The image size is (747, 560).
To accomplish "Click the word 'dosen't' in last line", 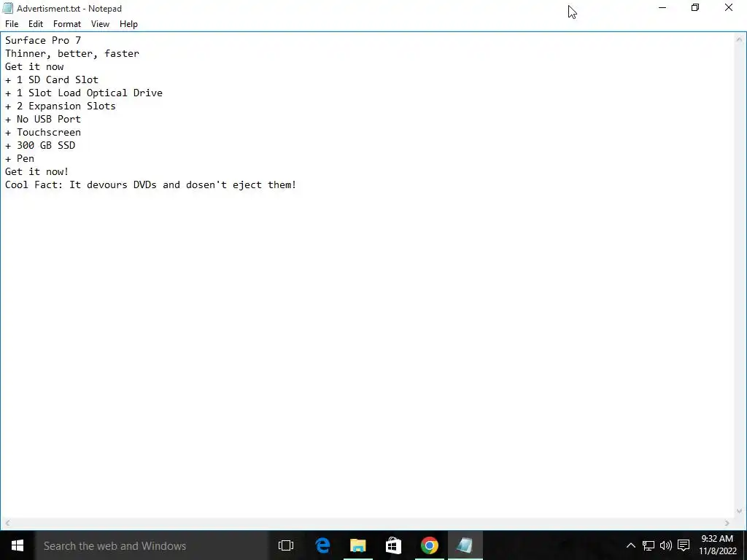I will click(206, 184).
